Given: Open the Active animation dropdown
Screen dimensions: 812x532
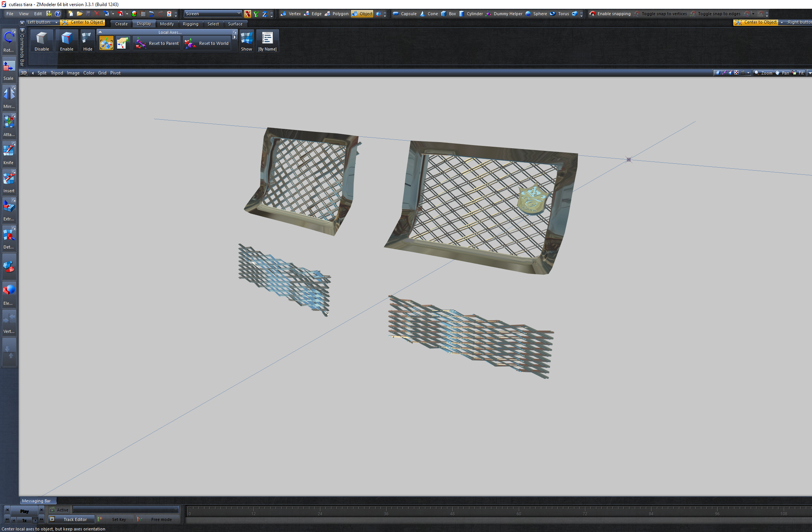Looking at the screenshot, I should [x=125, y=510].
